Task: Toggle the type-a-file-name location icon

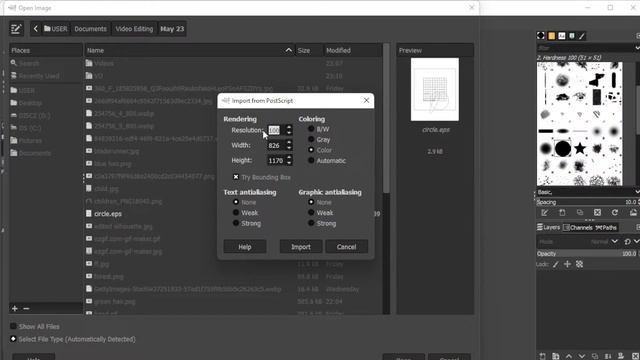Action: (16, 29)
